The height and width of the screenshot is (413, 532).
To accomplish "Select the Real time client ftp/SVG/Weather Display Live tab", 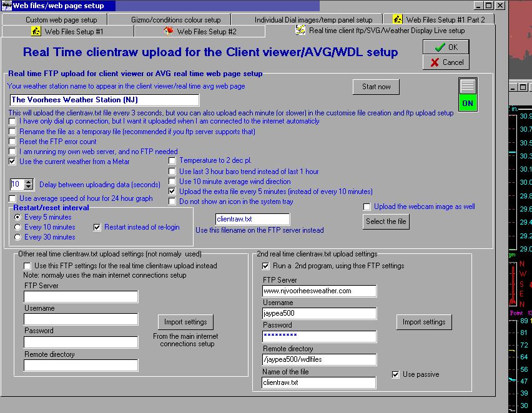I will click(x=380, y=31).
